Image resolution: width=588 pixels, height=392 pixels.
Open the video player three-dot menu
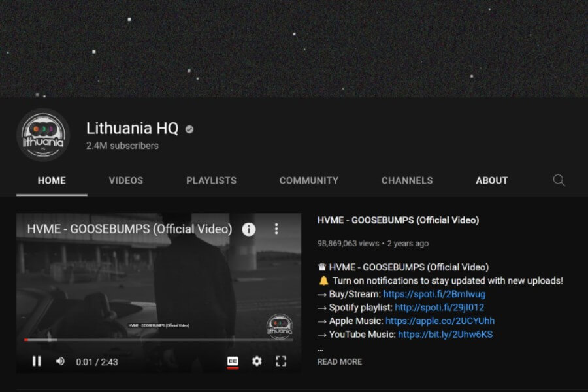[276, 229]
